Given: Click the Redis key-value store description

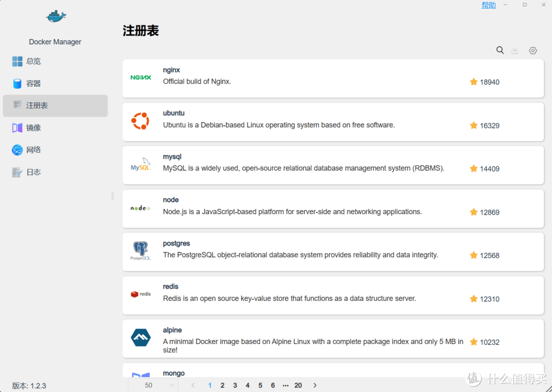Looking at the screenshot, I should 289,298.
